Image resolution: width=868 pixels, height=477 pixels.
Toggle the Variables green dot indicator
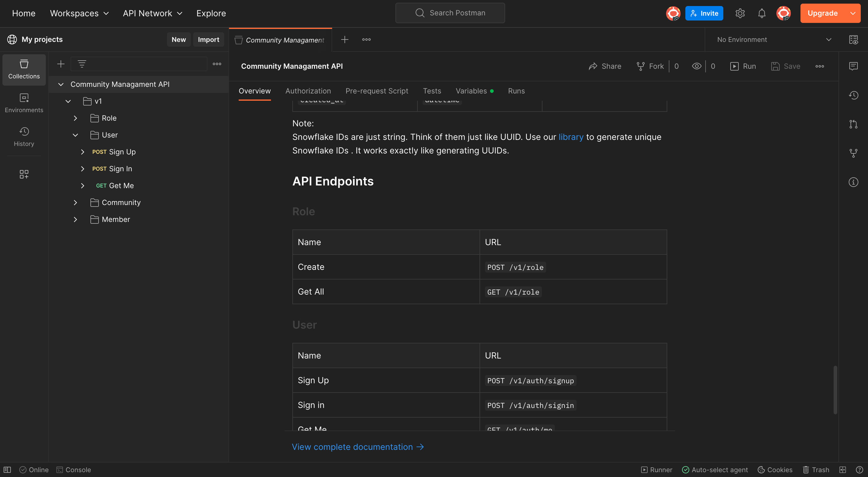(492, 91)
